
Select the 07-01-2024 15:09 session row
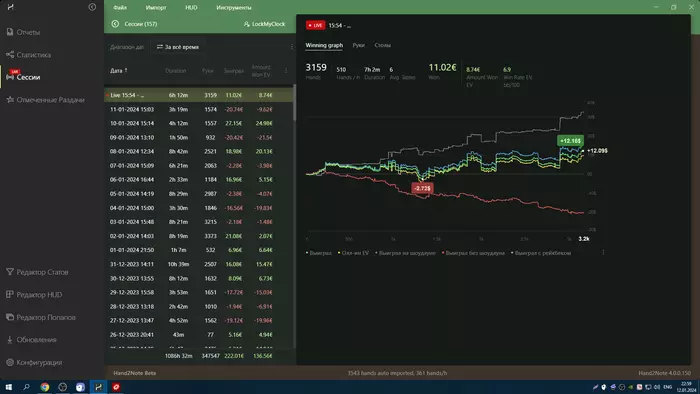pos(199,166)
